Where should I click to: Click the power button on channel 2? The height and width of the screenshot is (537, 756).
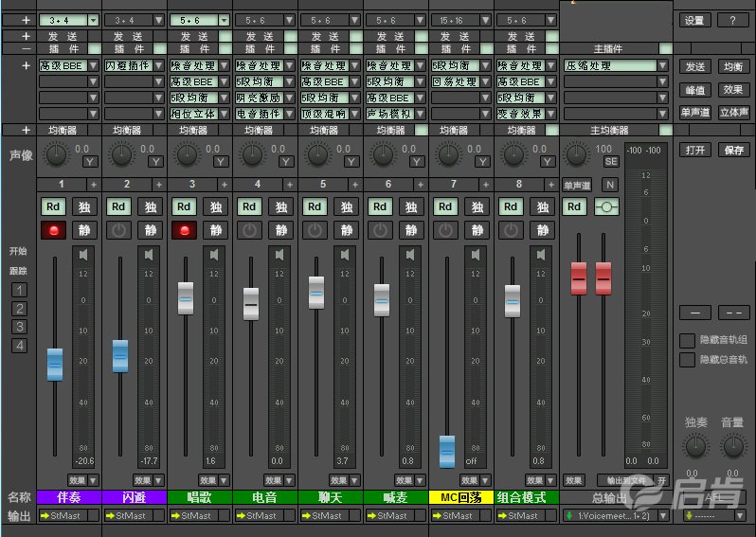(x=118, y=230)
